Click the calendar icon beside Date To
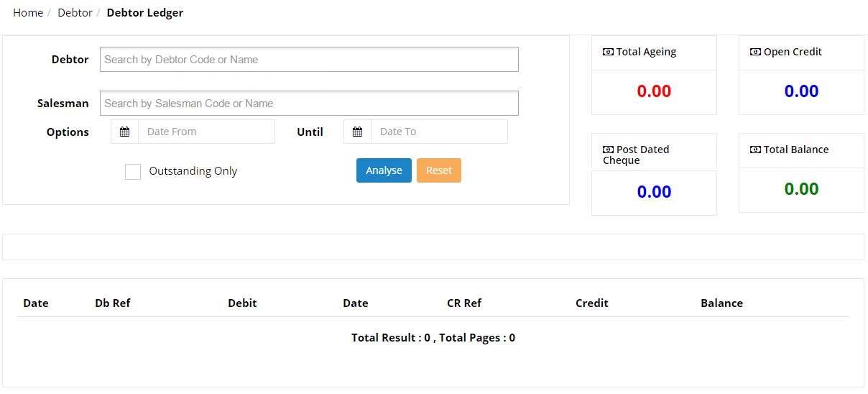Image resolution: width=868 pixels, height=394 pixels. pos(357,132)
